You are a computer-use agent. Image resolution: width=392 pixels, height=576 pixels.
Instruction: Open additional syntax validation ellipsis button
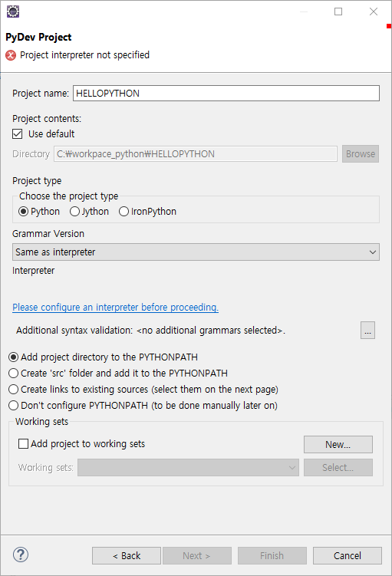367,331
